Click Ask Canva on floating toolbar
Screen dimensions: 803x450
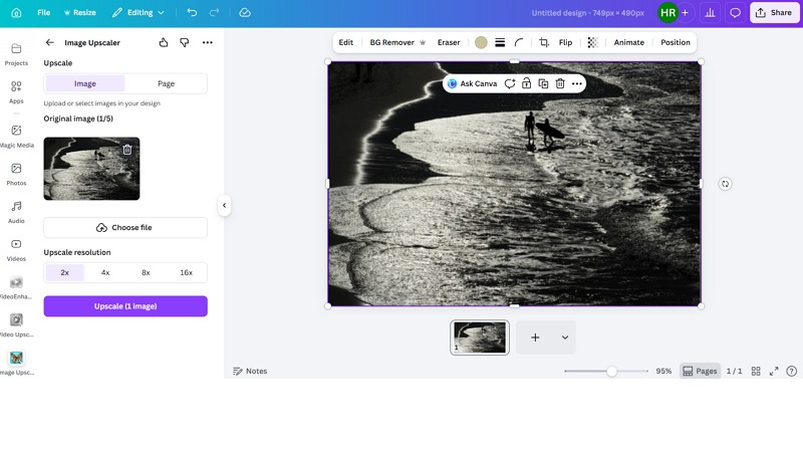[x=472, y=83]
